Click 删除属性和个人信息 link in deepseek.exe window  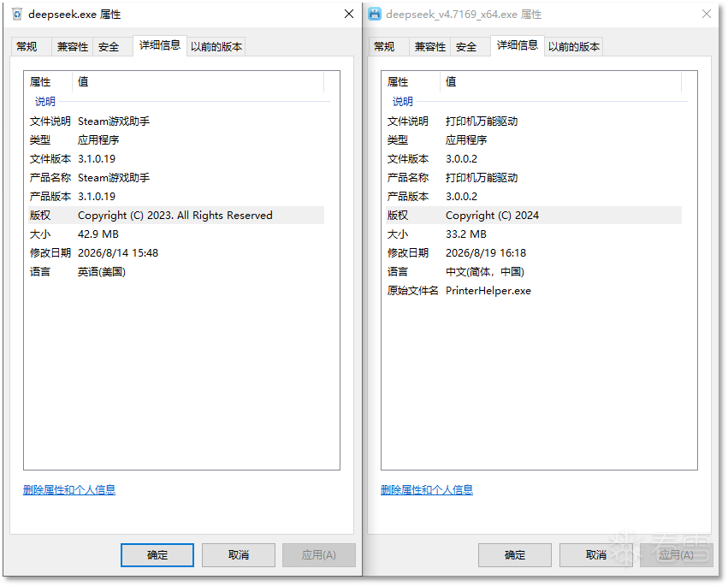click(69, 490)
